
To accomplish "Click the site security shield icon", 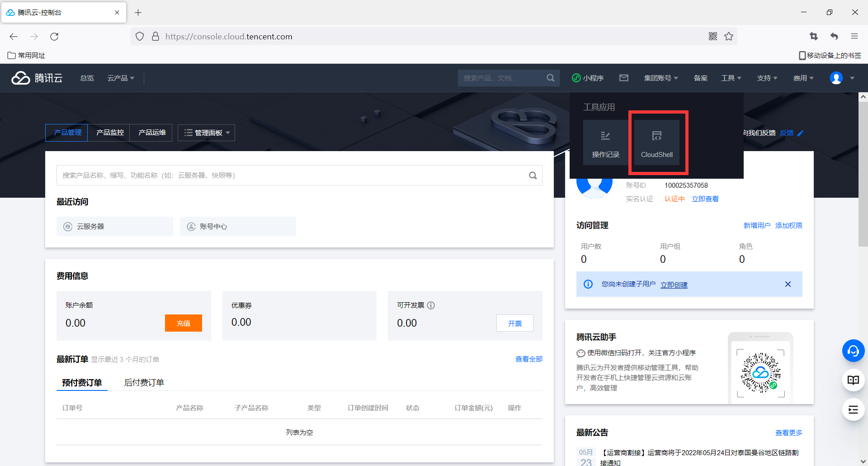I will 140,36.
